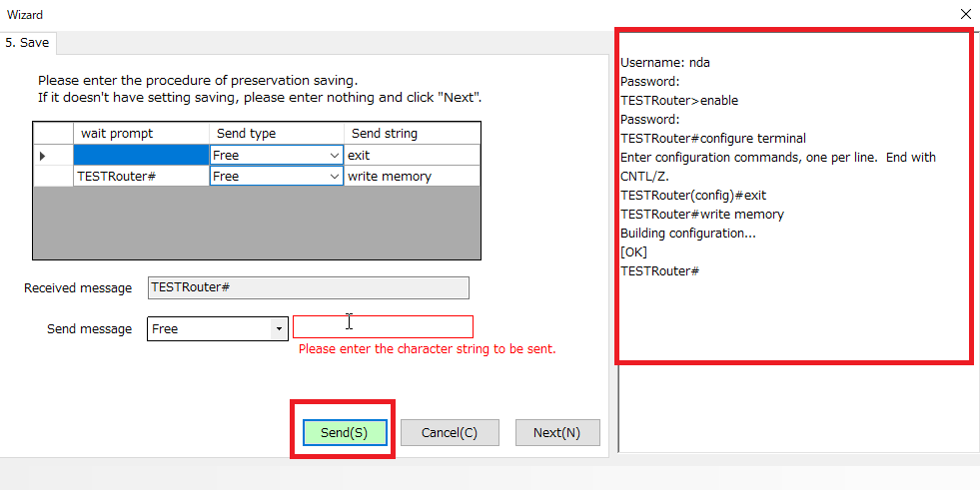Click the "exit" send string cell
This screenshot has height=490, width=980.
point(412,156)
